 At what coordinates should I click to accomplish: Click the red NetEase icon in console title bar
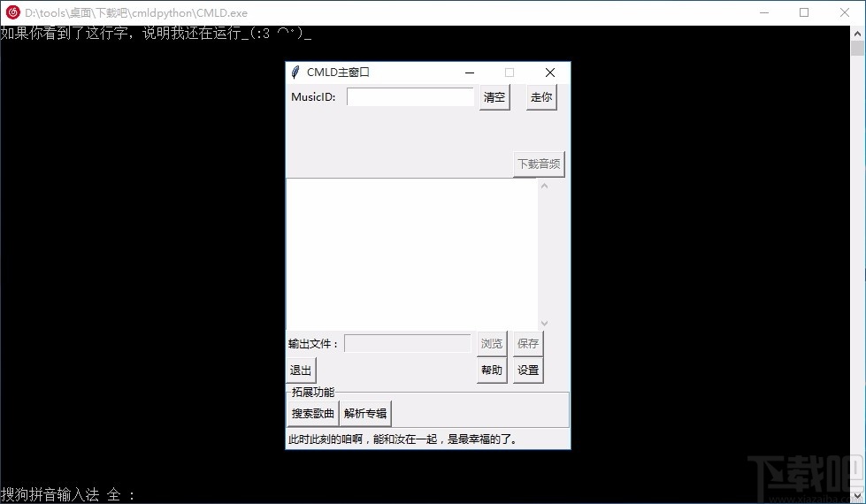12,12
